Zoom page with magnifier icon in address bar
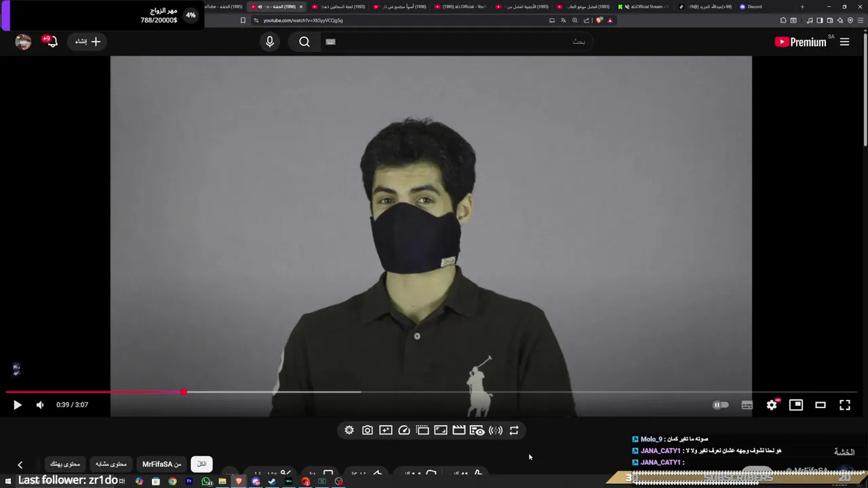The image size is (868, 488). [575, 20]
